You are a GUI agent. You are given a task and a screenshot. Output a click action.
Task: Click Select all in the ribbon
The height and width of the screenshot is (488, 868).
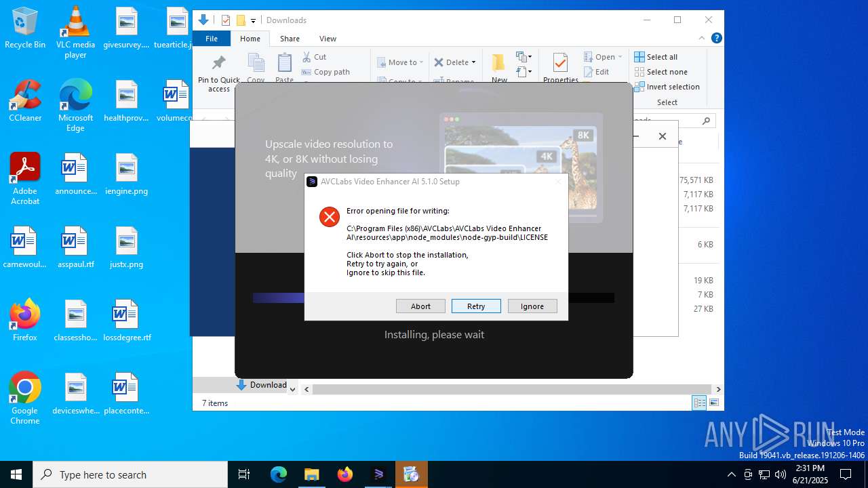tap(656, 57)
